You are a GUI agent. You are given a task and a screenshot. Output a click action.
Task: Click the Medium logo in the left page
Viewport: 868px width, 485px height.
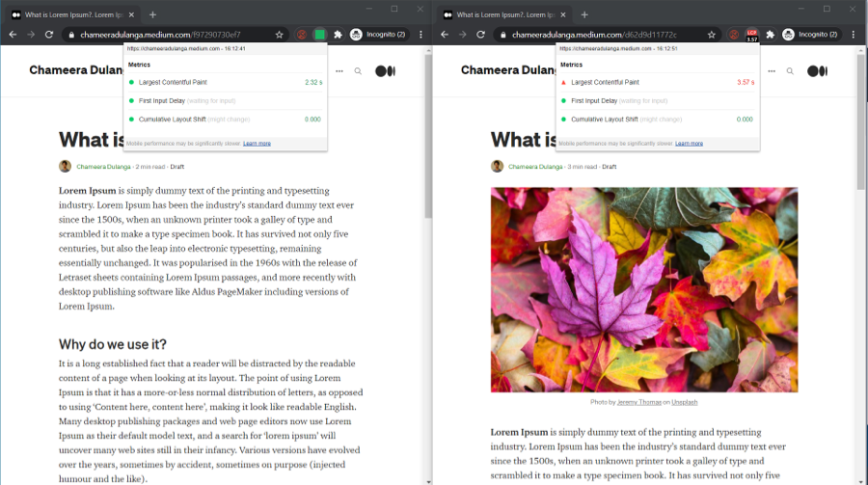click(385, 70)
